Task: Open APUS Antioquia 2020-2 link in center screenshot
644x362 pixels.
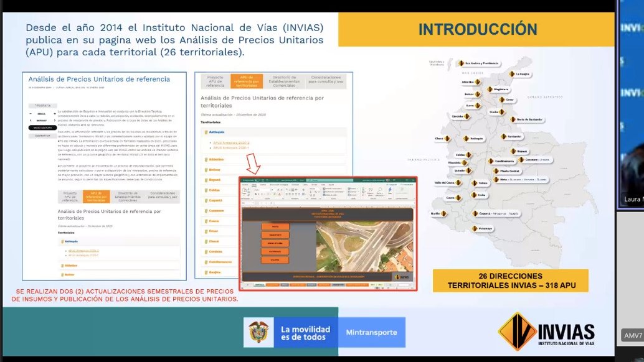Action: 231,142
